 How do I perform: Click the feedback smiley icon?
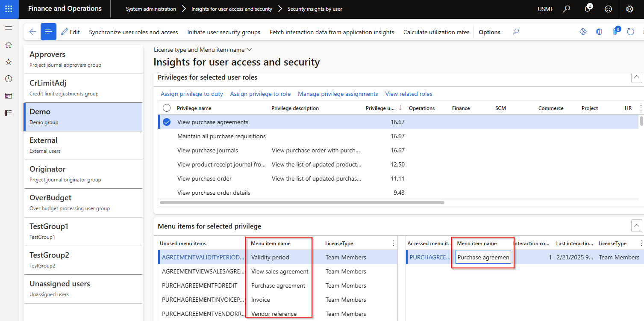coord(608,9)
